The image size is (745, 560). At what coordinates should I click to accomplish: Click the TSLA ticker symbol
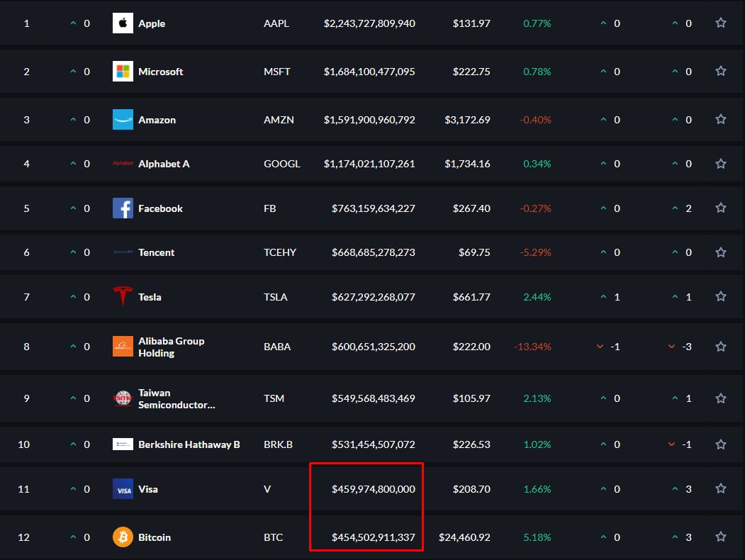276,297
